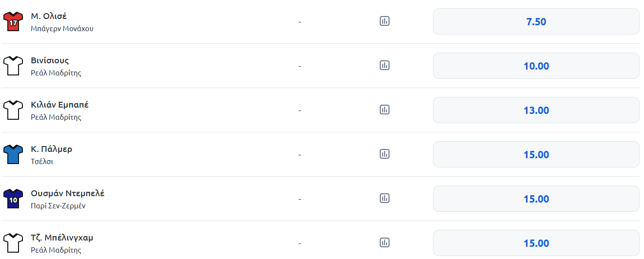Click the blue Τσέλσι jersey icon

click(x=13, y=155)
